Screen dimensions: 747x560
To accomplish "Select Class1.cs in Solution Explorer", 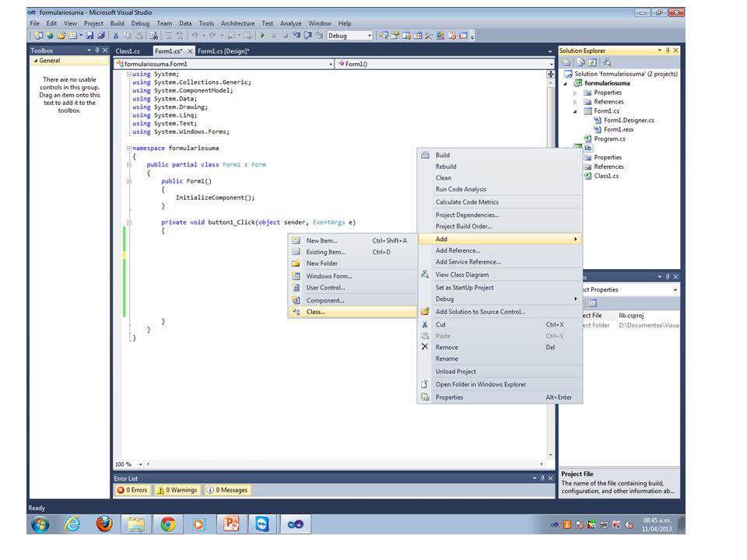I will [x=606, y=177].
